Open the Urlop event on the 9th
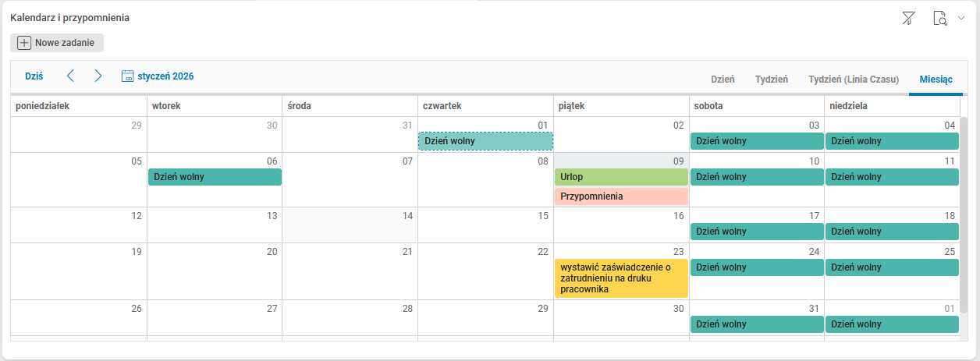This screenshot has width=980, height=361. coord(621,177)
